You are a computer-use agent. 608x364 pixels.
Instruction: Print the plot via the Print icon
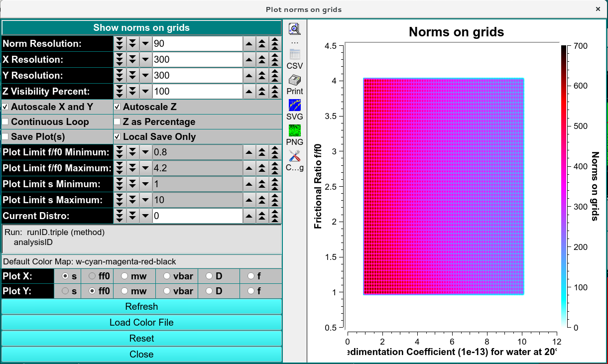tap(294, 82)
